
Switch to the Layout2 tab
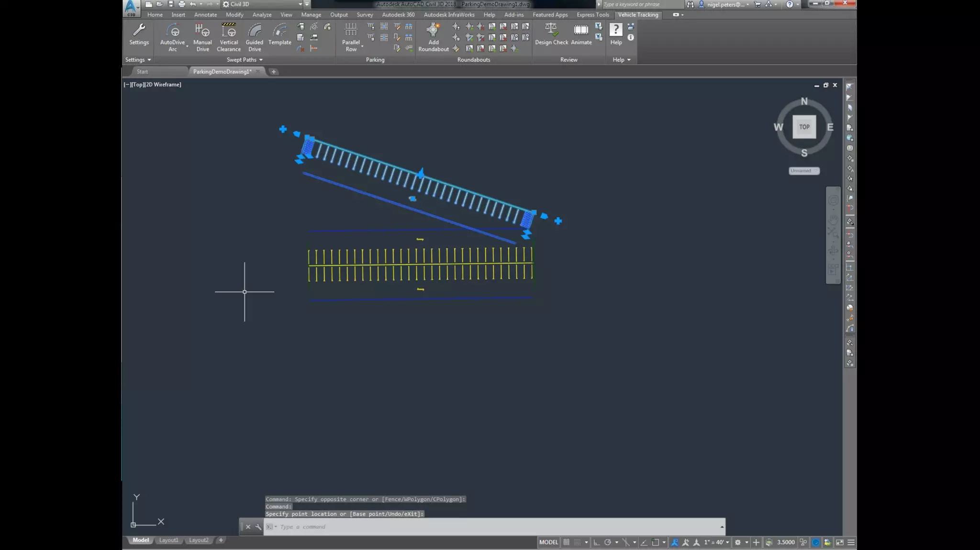click(199, 540)
